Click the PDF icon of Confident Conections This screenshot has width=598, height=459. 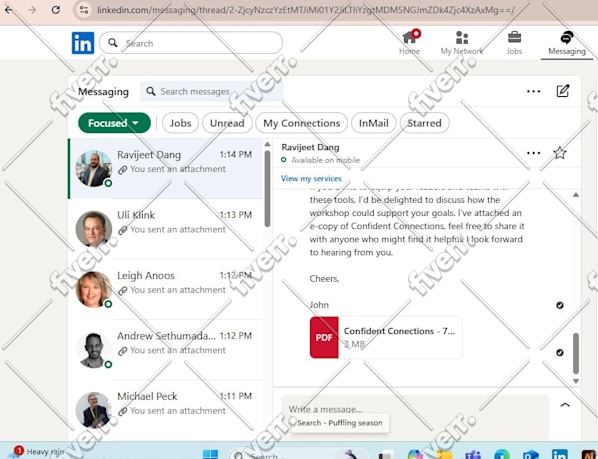[324, 337]
